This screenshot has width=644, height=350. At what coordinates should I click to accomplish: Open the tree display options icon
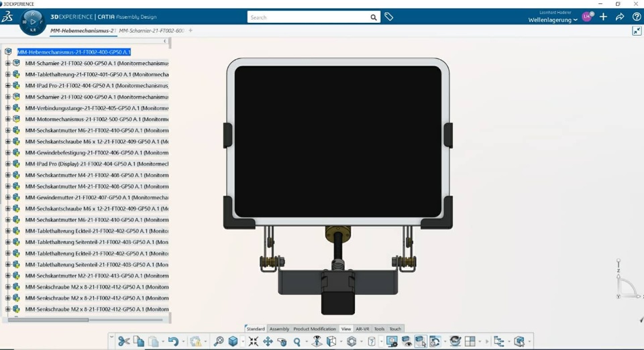[498, 341]
